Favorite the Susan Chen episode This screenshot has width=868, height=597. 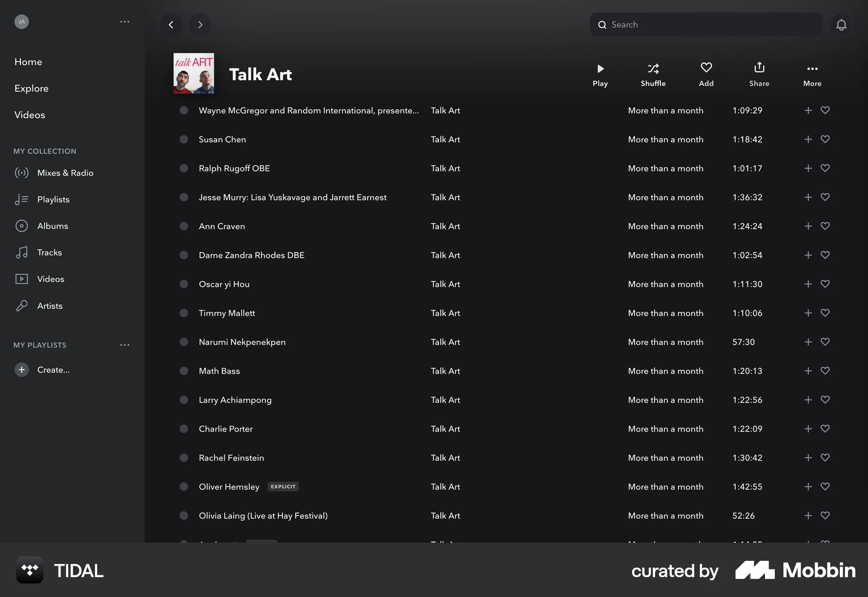[x=825, y=139]
